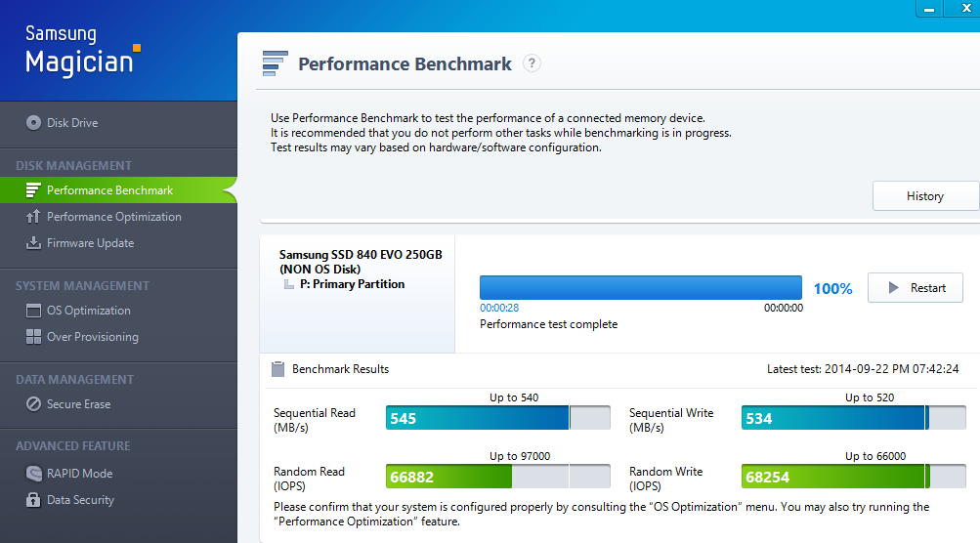Click remaining time 00:00:00
980x543 pixels.
[x=784, y=308]
